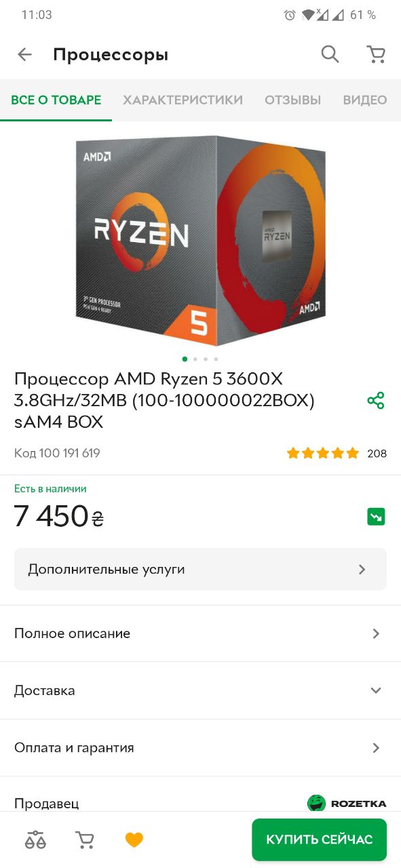Tap the Ryzen 5 box product image
The image size is (401, 868).
pos(200,240)
